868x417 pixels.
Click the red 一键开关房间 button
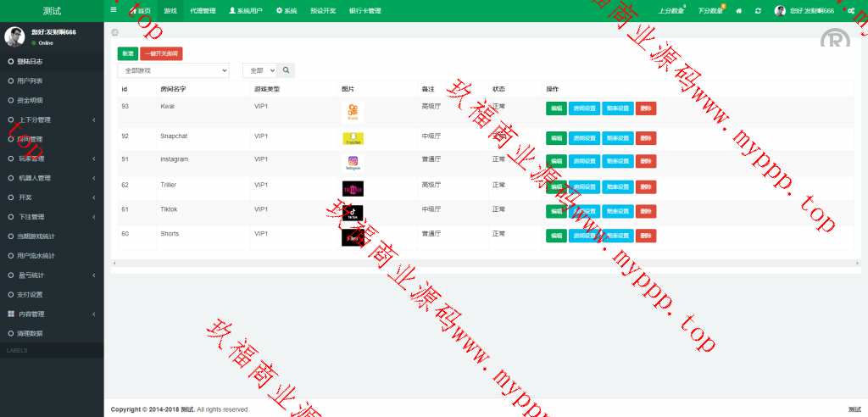tap(161, 53)
